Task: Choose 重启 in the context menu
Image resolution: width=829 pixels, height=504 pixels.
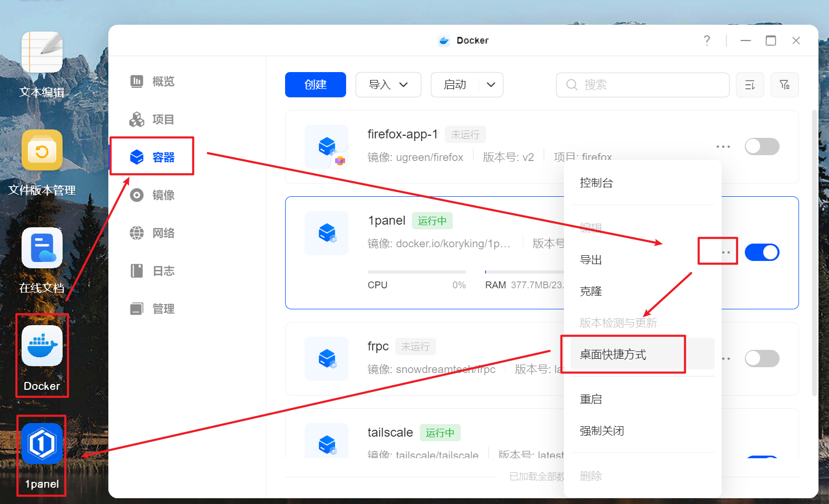Action: [591, 399]
